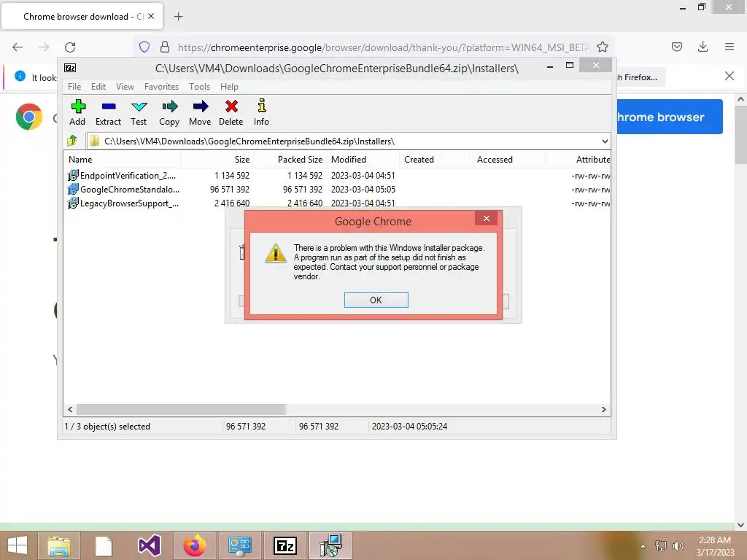Close the Chrome browser download tab
This screenshot has width=747, height=560.
coord(150,16)
